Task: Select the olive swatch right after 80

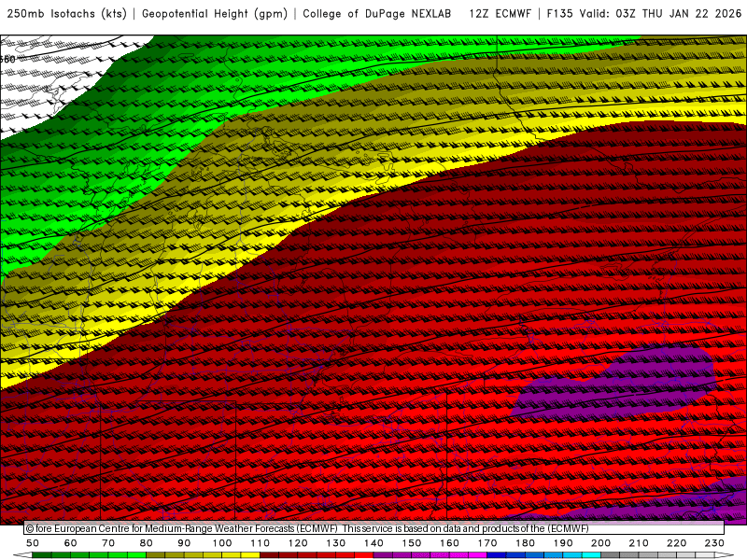Action: click(x=155, y=555)
